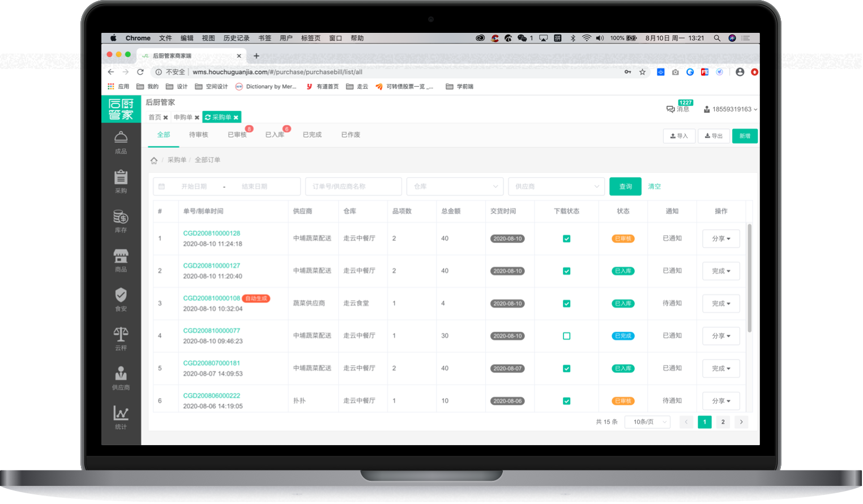Open the 成品 sidebar section
863x504 pixels.
121,143
